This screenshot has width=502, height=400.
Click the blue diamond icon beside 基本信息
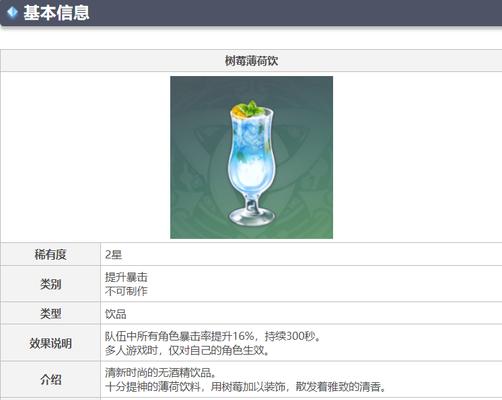click(12, 13)
